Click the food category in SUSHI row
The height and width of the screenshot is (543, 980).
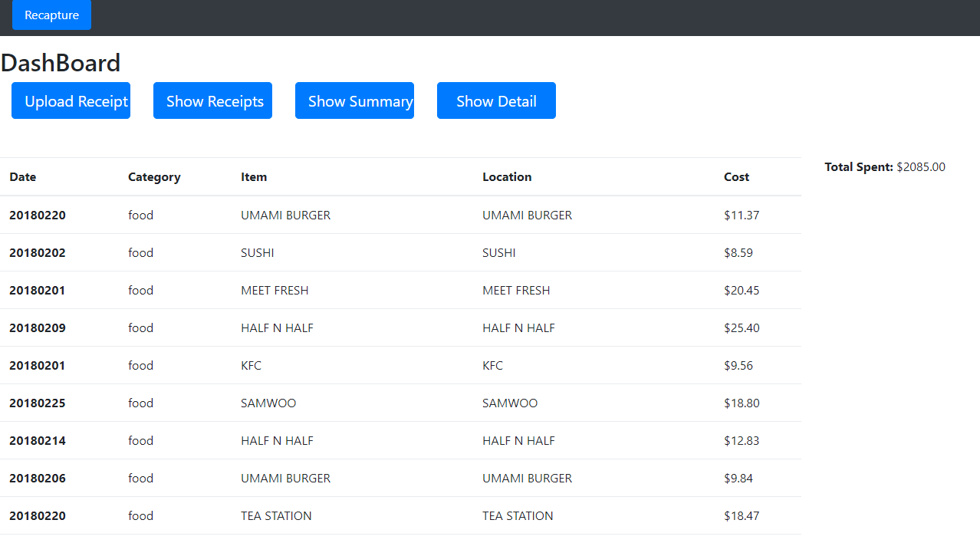point(140,252)
